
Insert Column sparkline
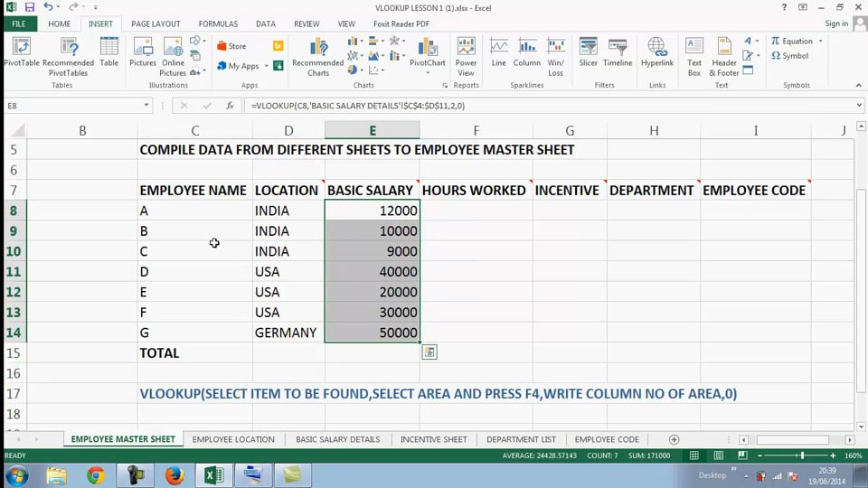coord(527,53)
